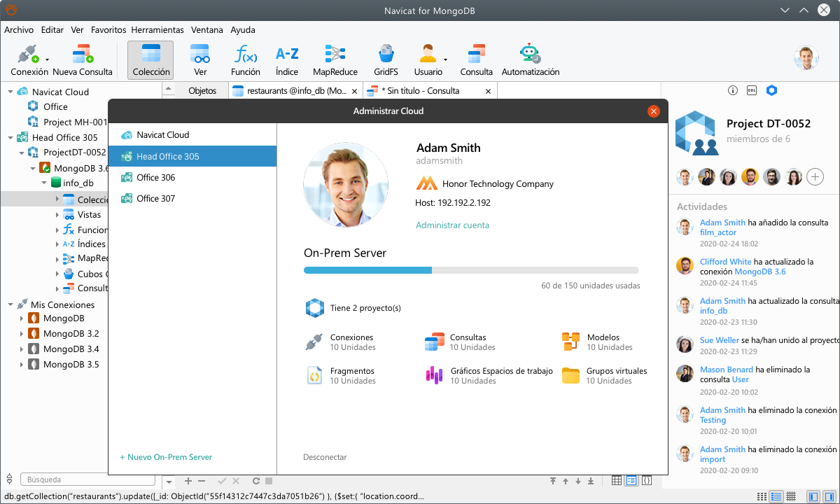
Task: Switch to grid view in bottom bar
Action: 791,496
